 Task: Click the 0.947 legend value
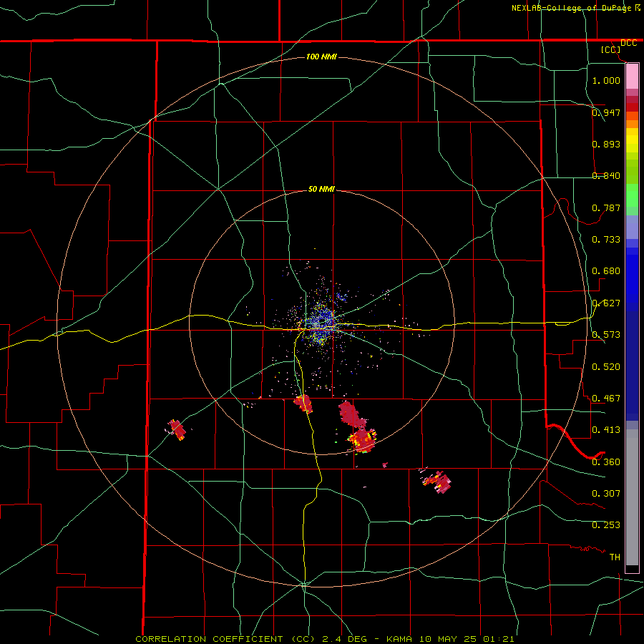click(x=606, y=112)
